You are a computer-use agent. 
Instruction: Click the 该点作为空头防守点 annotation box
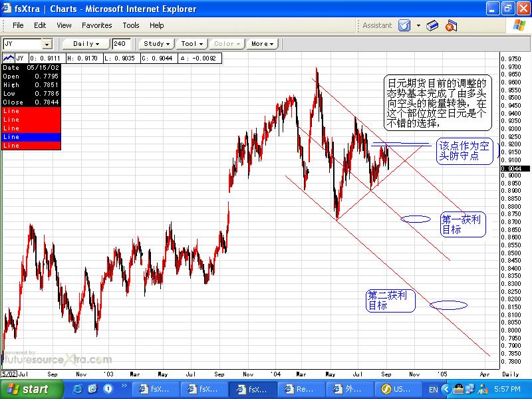click(464, 151)
